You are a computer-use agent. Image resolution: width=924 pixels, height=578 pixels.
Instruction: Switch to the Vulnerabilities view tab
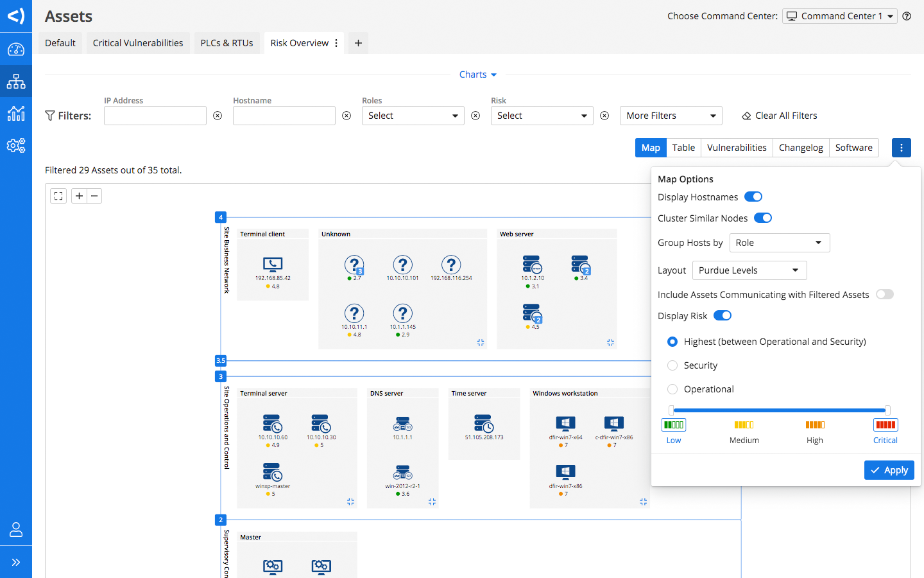pos(737,148)
